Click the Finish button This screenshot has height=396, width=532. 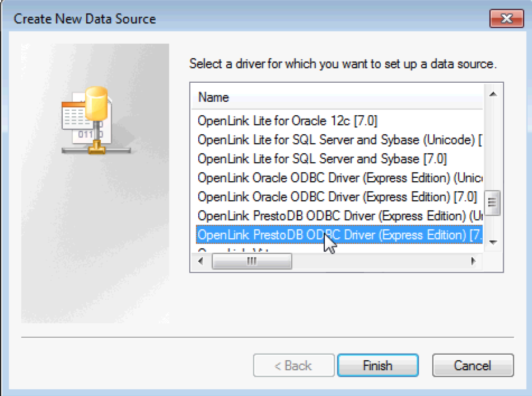pyautogui.click(x=377, y=366)
